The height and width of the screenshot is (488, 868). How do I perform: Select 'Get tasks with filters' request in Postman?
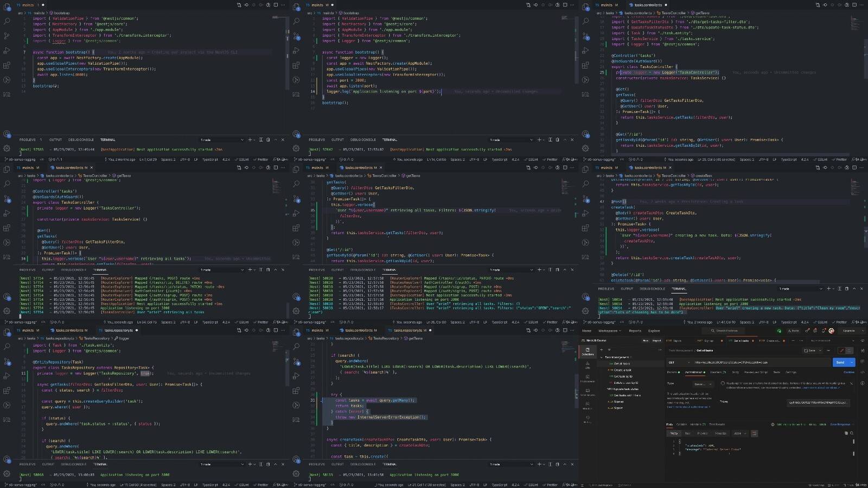coord(626,395)
